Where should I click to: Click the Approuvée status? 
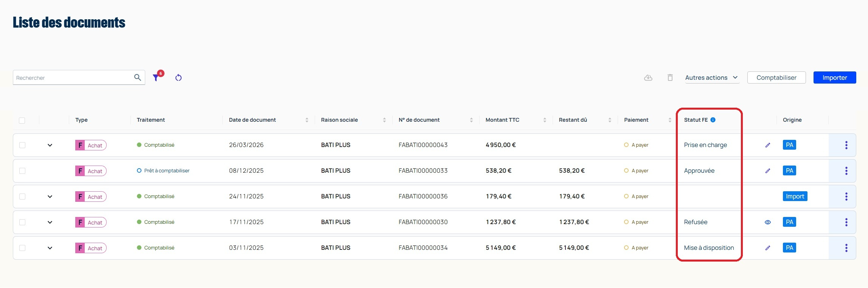pos(699,171)
